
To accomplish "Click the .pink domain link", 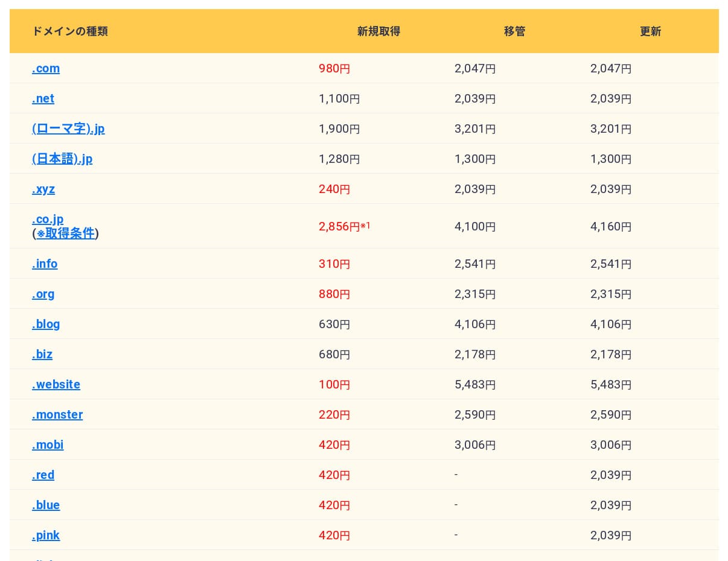I will pos(46,536).
